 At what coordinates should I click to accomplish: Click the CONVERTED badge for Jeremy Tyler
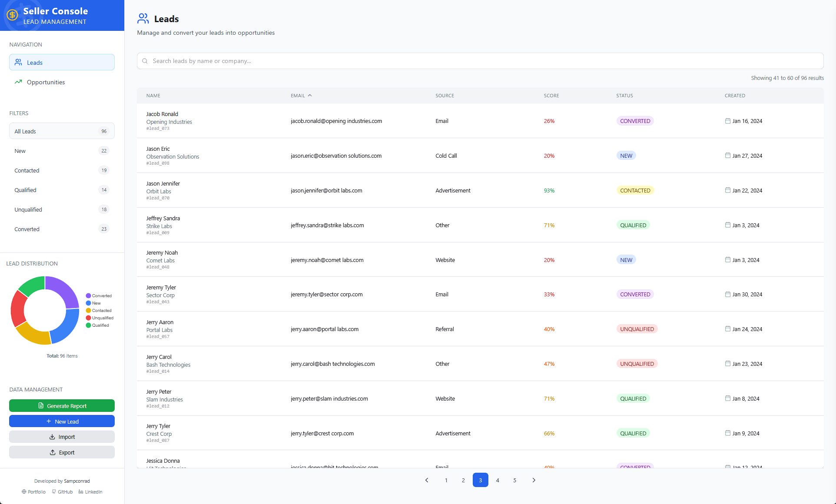tap(635, 294)
